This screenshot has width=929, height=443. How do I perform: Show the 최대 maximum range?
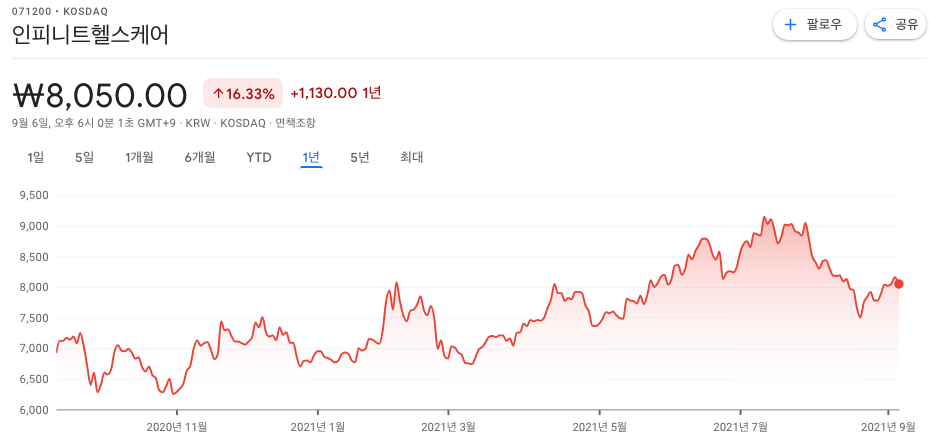click(x=411, y=158)
